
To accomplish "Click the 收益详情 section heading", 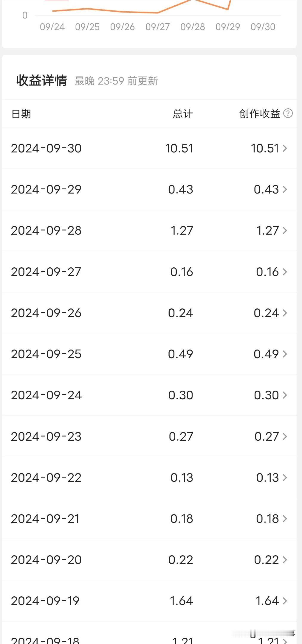I will [x=42, y=81].
